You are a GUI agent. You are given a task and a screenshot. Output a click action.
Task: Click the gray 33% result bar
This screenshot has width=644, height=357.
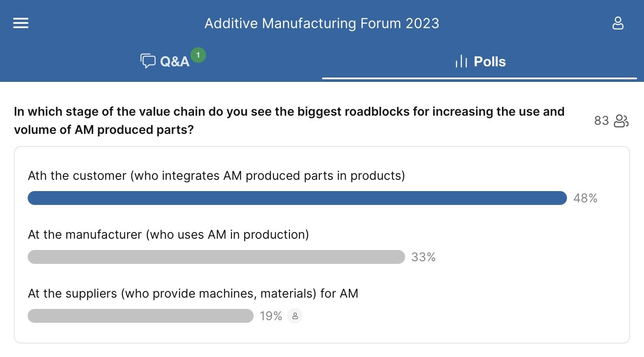(216, 257)
